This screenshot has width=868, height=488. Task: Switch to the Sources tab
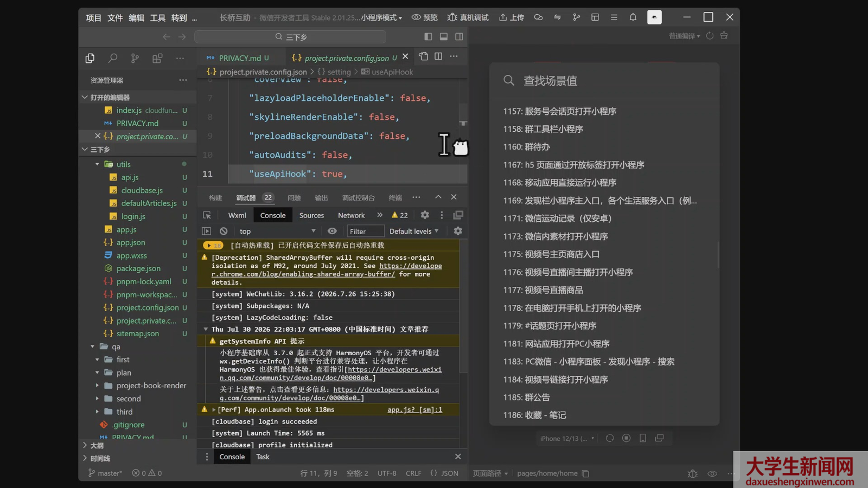point(311,215)
